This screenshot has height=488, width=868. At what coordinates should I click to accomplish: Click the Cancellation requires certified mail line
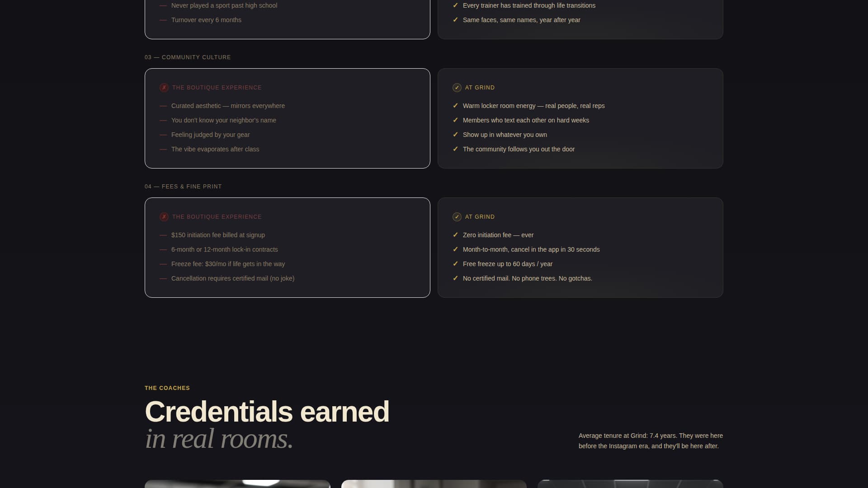[233, 278]
